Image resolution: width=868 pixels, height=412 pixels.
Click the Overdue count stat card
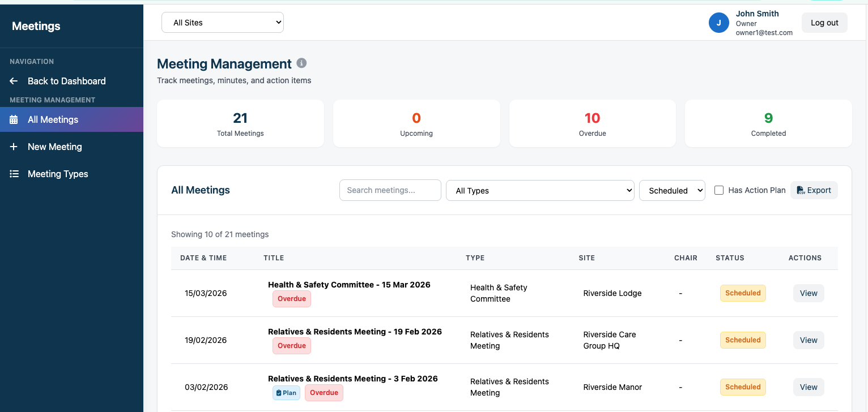click(x=592, y=123)
